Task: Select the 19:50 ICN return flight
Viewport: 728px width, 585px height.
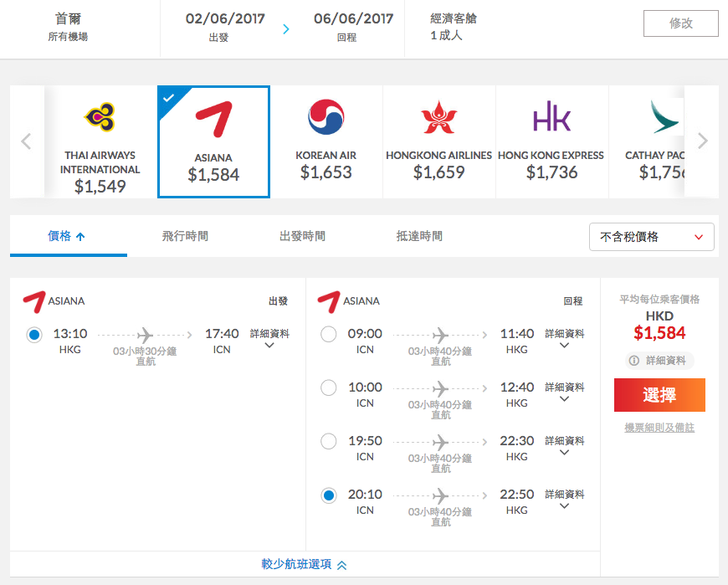Action: coord(329,441)
